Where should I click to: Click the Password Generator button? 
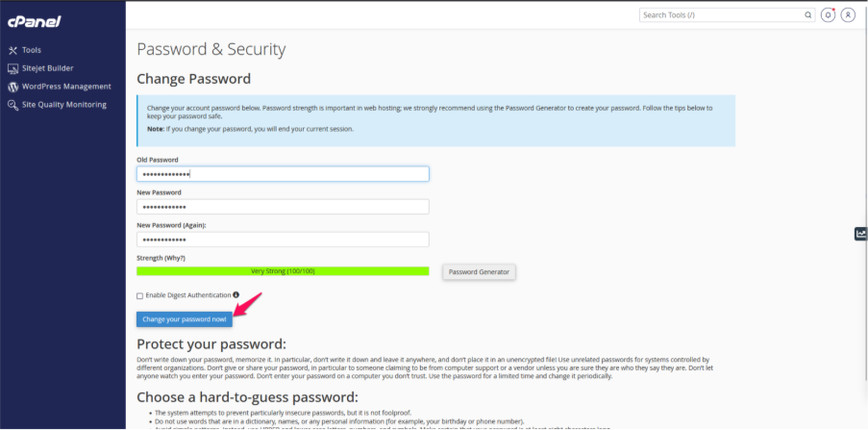[480, 271]
